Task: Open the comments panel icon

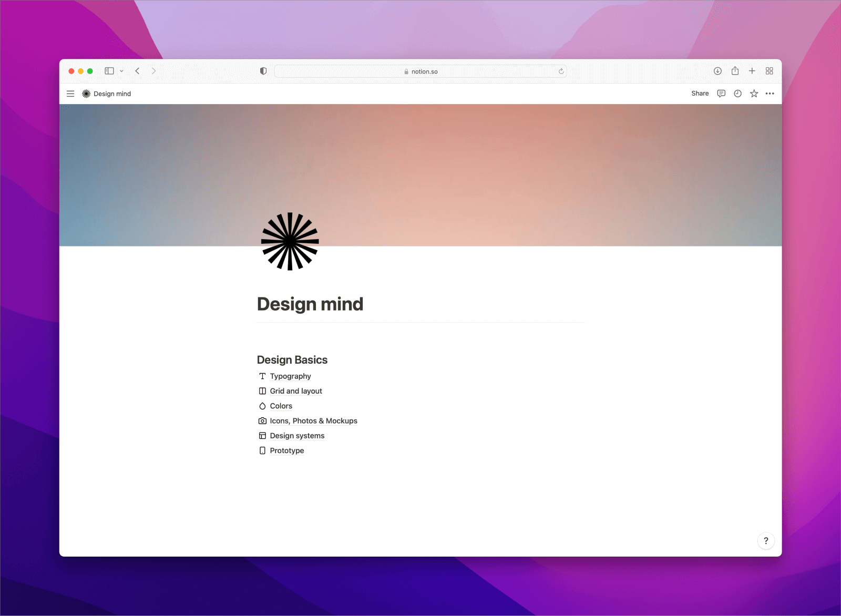Action: [721, 94]
